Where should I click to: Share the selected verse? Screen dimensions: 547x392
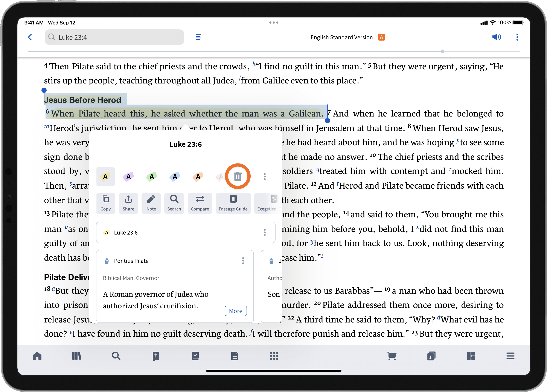click(128, 203)
